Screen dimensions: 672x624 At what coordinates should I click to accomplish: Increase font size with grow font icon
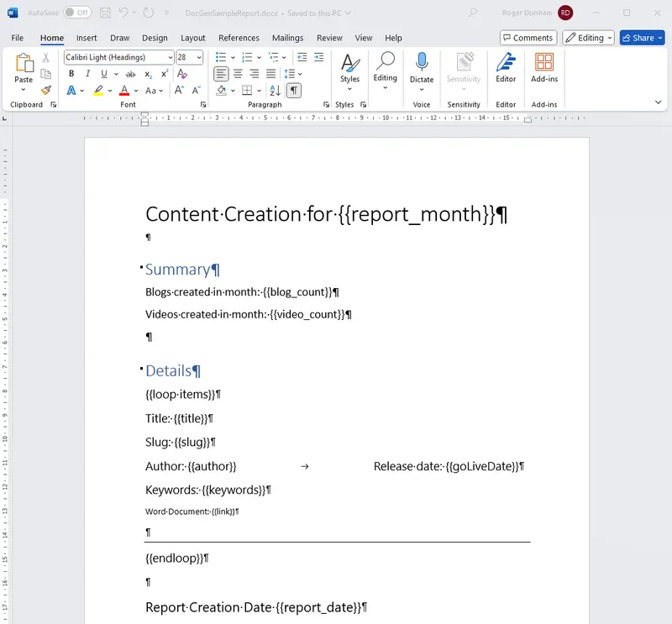click(x=179, y=91)
